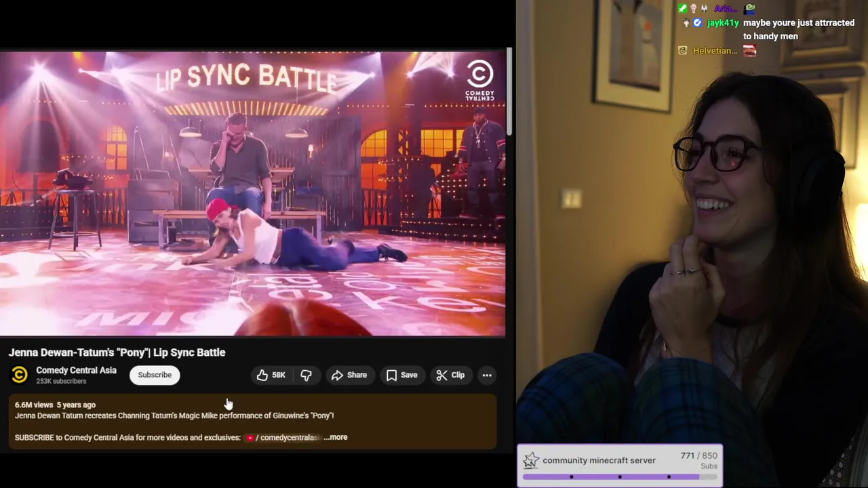Save the video to a playlist

[x=401, y=375]
